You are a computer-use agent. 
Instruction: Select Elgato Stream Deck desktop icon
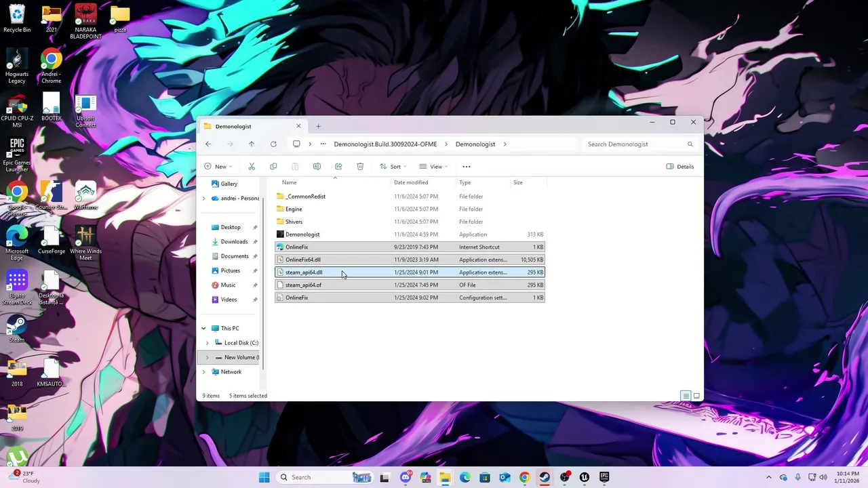click(17, 288)
